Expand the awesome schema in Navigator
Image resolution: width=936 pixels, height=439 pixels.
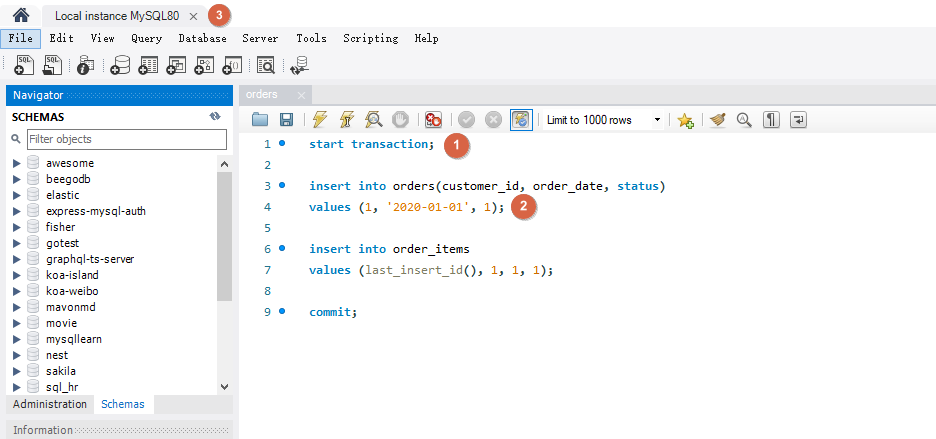[x=16, y=163]
